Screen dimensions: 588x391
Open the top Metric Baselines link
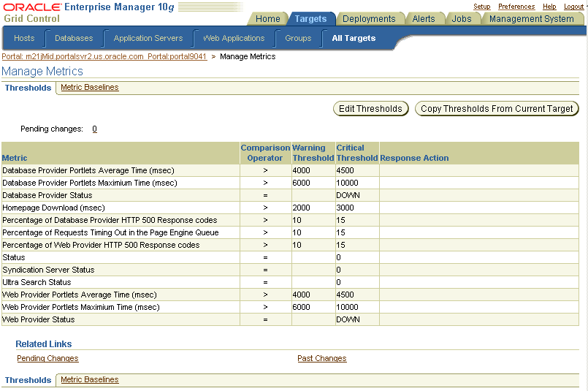coord(90,87)
